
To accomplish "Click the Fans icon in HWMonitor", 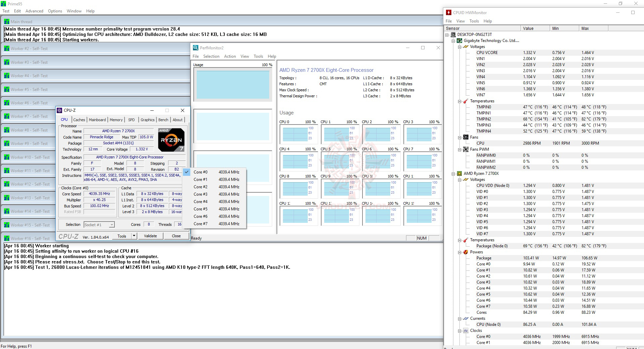I will pyautogui.click(x=466, y=137).
